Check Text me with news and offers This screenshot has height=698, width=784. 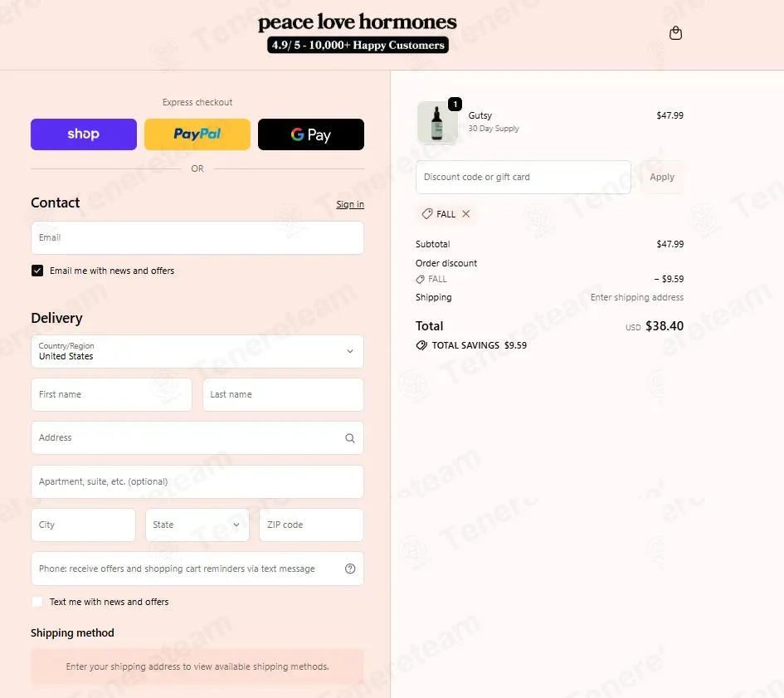37,602
